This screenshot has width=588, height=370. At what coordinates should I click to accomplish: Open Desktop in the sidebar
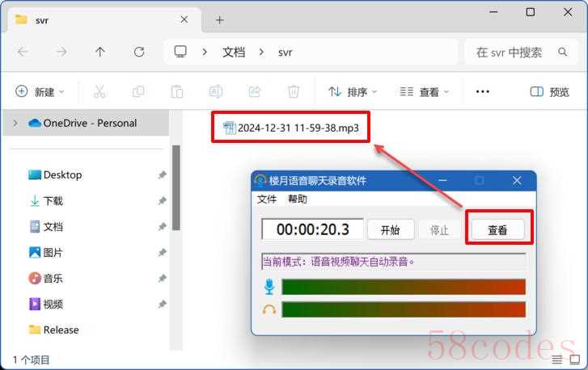click(x=62, y=174)
